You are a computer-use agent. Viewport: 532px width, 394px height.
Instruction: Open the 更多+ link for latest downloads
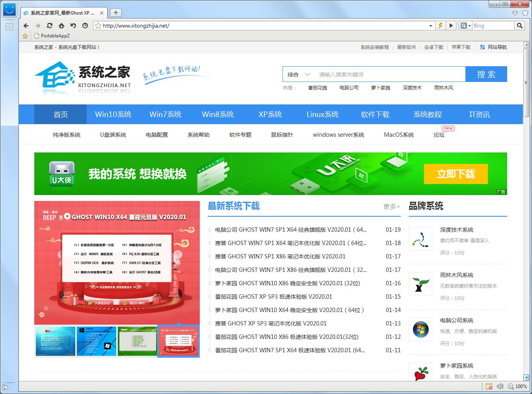(391, 206)
